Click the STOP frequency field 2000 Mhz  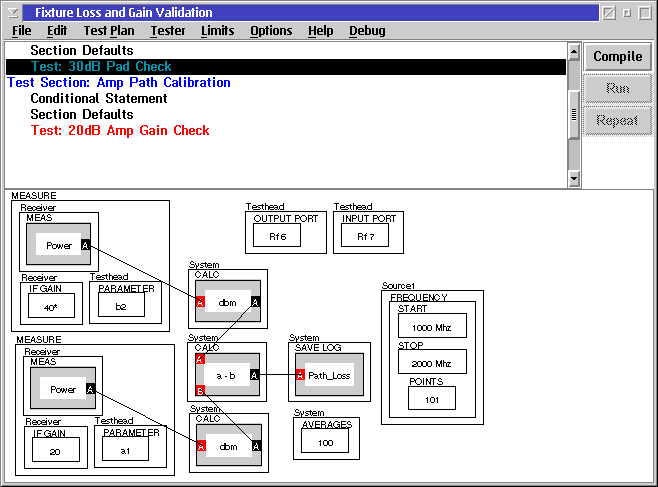(432, 362)
